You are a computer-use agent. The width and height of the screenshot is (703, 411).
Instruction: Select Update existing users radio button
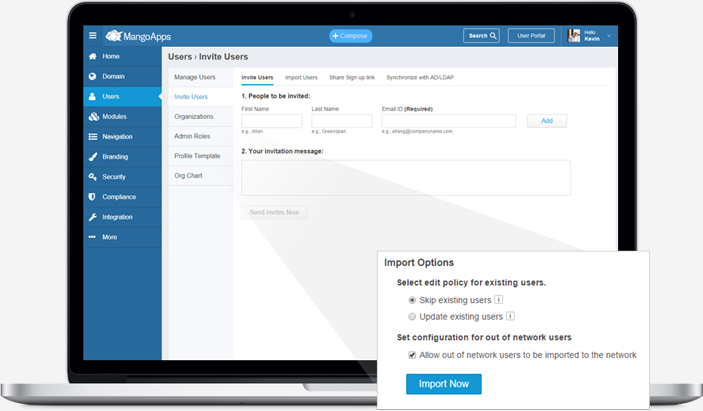(x=412, y=316)
